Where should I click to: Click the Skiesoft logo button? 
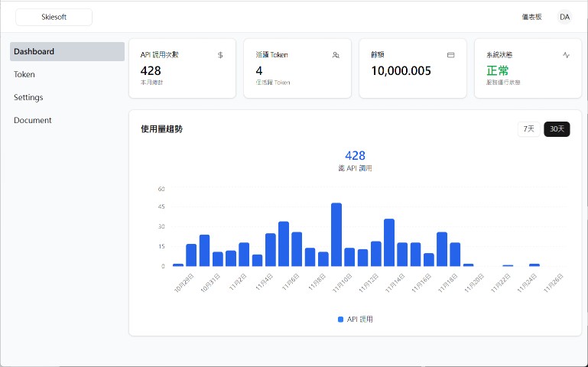pyautogui.click(x=54, y=17)
